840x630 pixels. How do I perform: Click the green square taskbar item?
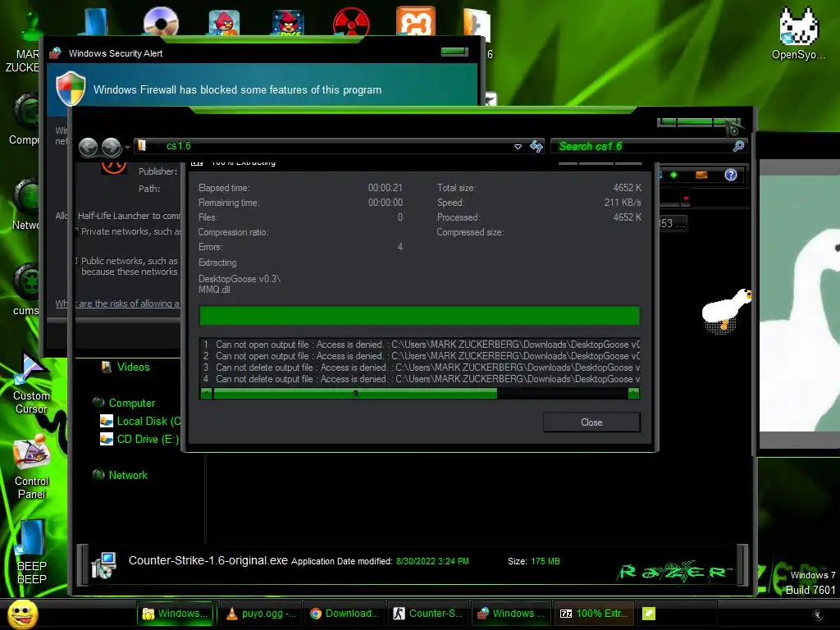pyautogui.click(x=649, y=614)
